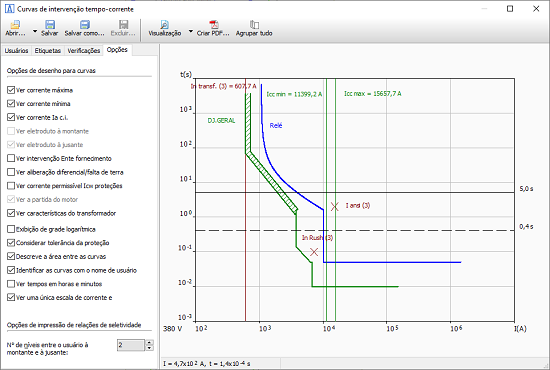Decrease the number of levels with down arrow
Screen dimensions: 550x370
[149, 348]
